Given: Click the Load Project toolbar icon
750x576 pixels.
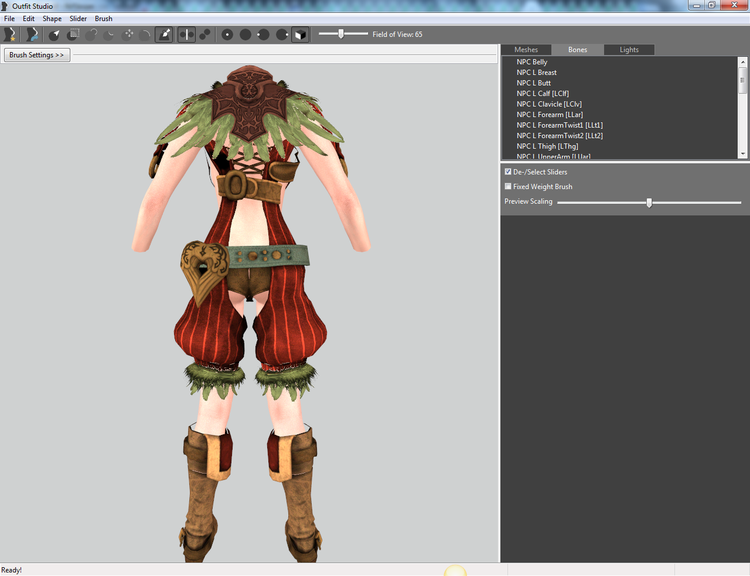Looking at the screenshot, I should tap(32, 34).
